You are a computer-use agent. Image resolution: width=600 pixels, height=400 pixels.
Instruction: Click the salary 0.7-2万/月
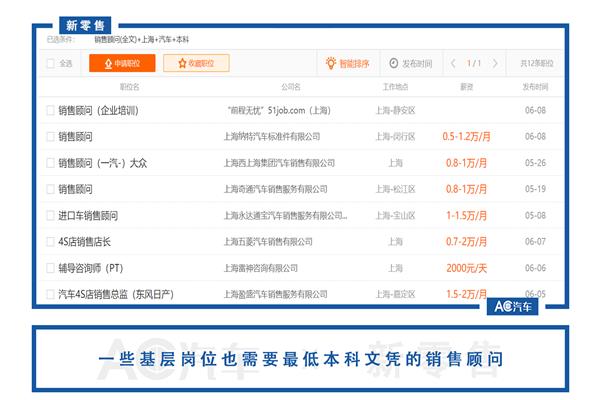coord(466,242)
